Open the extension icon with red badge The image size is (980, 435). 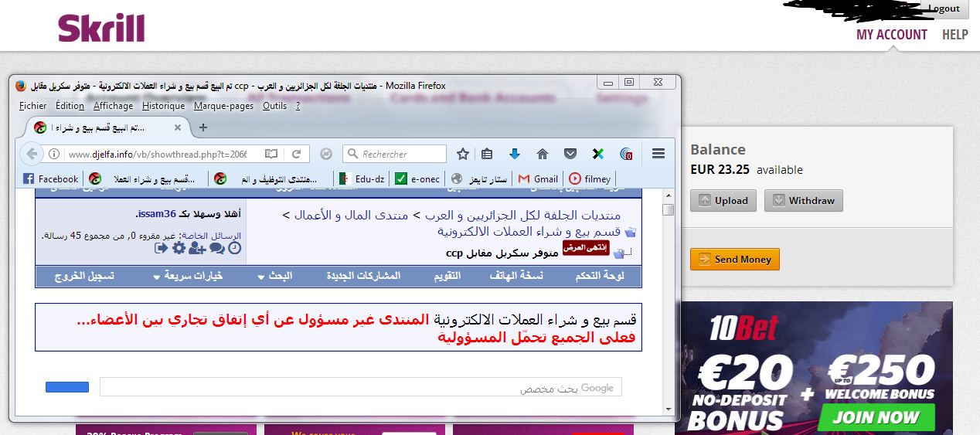point(627,154)
